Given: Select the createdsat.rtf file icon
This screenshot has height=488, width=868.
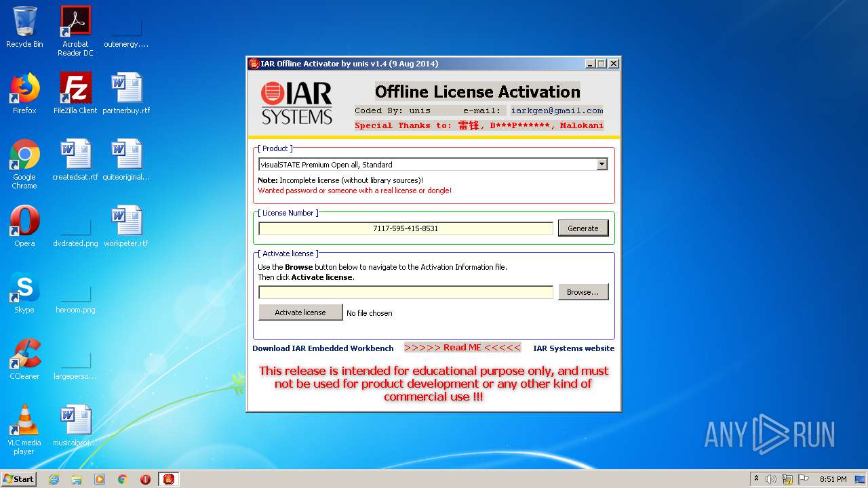Looking at the screenshot, I should [x=75, y=160].
